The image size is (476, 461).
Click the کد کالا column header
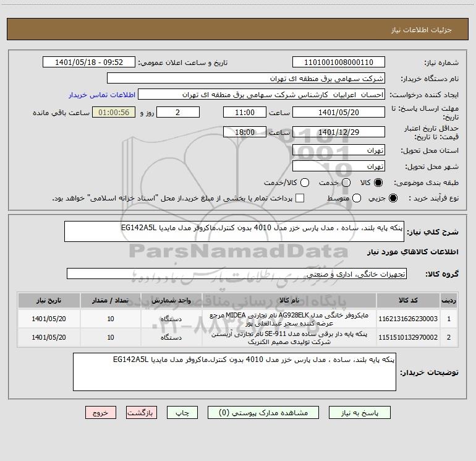coord(408,300)
